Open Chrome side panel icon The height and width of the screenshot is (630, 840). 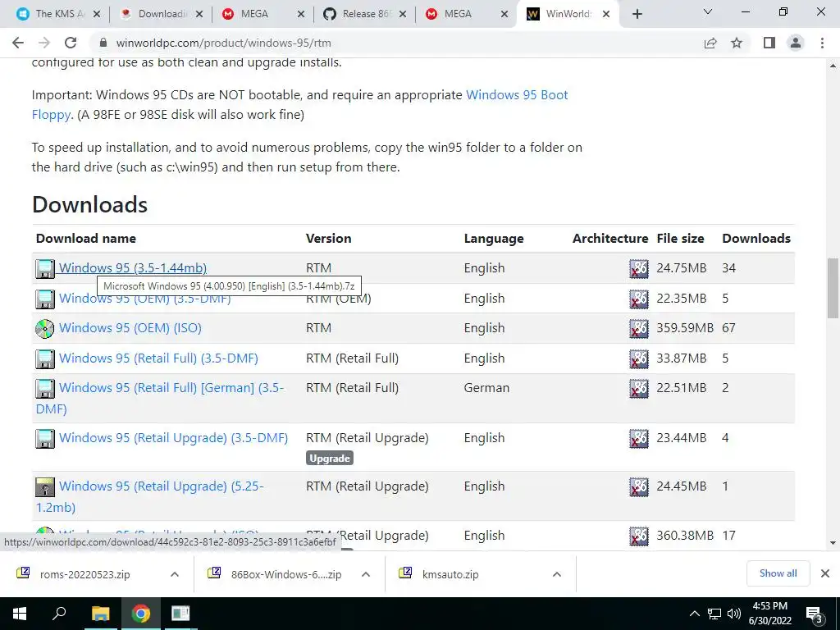tap(769, 43)
